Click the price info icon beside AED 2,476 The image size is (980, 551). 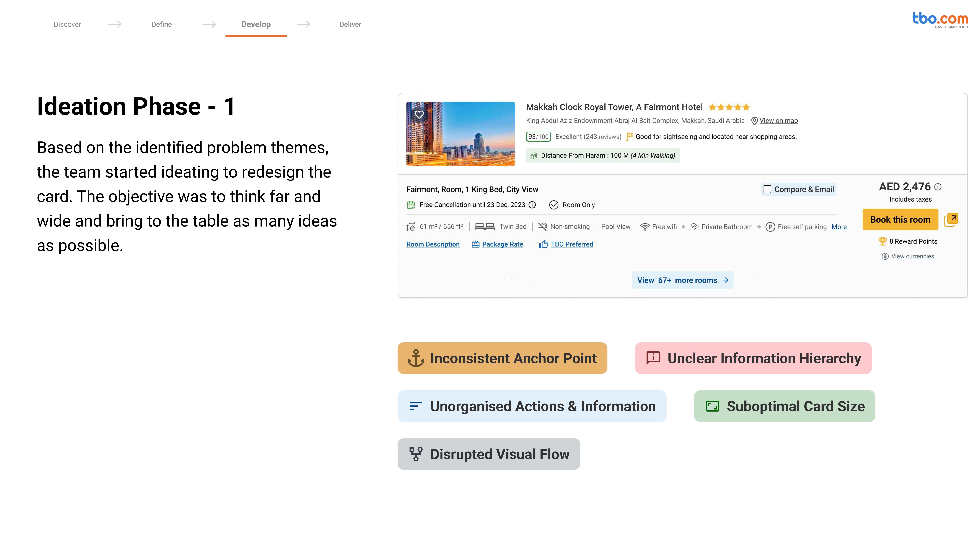[938, 187]
